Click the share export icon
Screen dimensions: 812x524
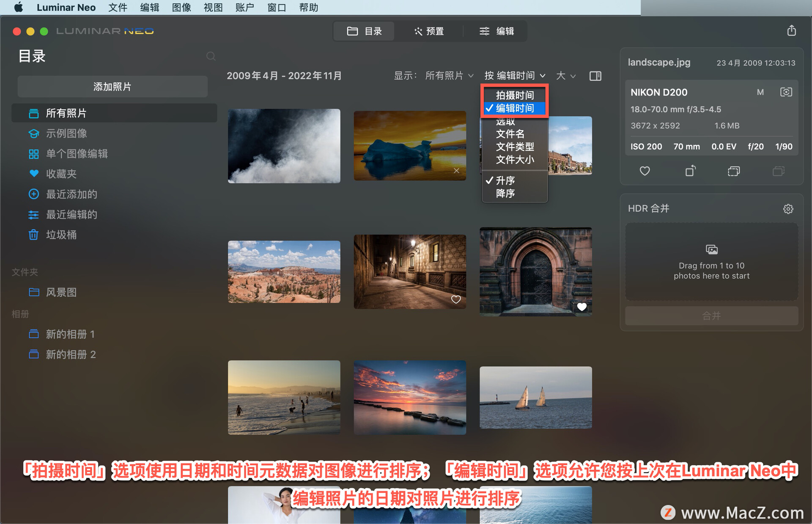pyautogui.click(x=791, y=30)
